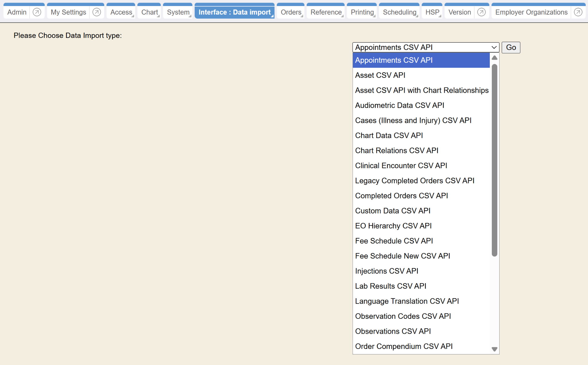
Task: Collapse the Data Import type combo box
Action: click(x=425, y=47)
